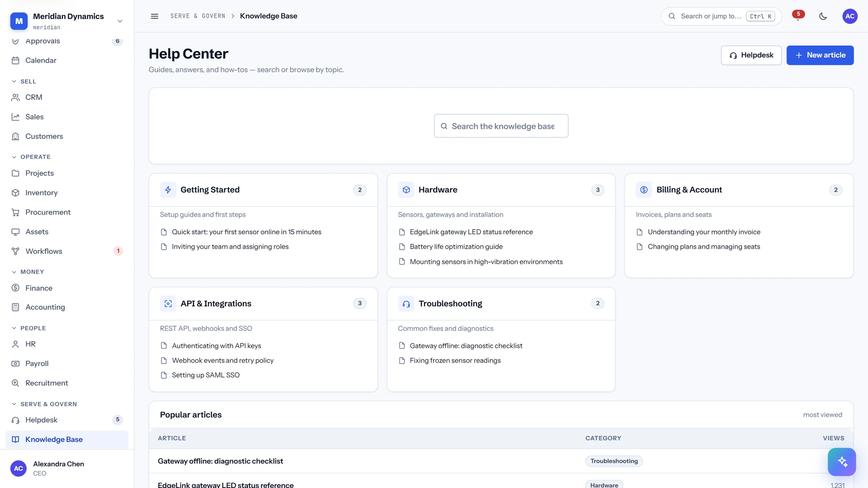Click the Hardware cube icon
The width and height of the screenshot is (868, 488).
tap(406, 190)
